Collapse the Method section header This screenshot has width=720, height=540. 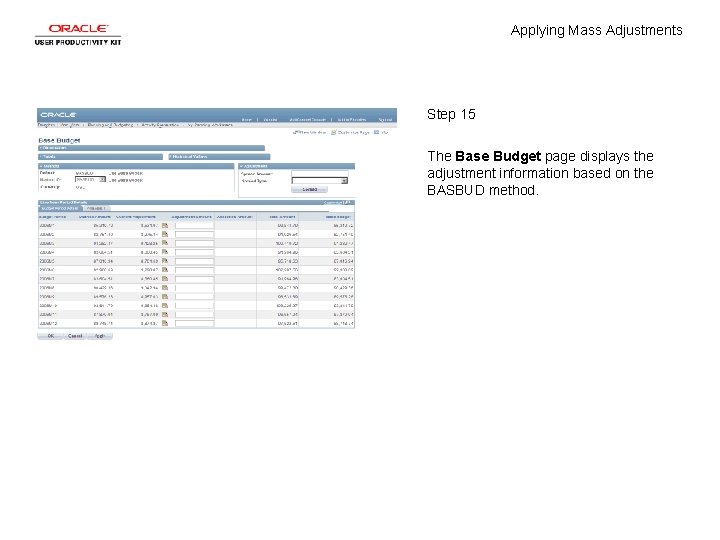136,166
